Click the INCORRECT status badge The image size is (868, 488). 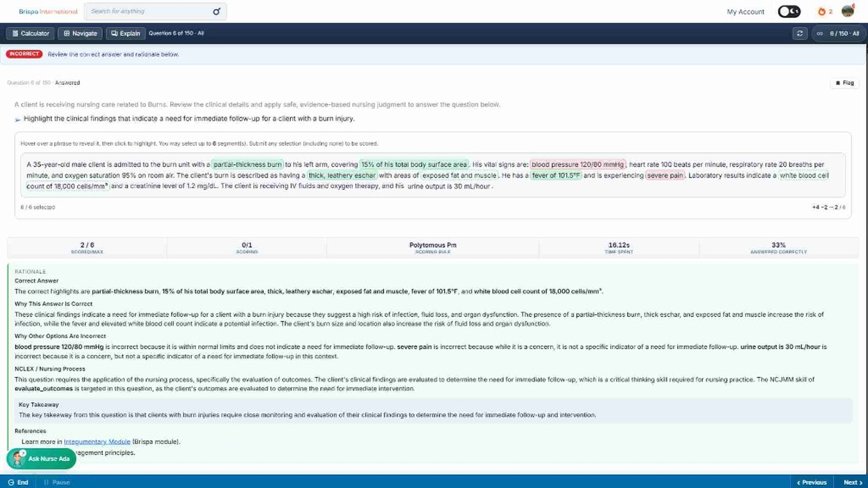point(24,54)
